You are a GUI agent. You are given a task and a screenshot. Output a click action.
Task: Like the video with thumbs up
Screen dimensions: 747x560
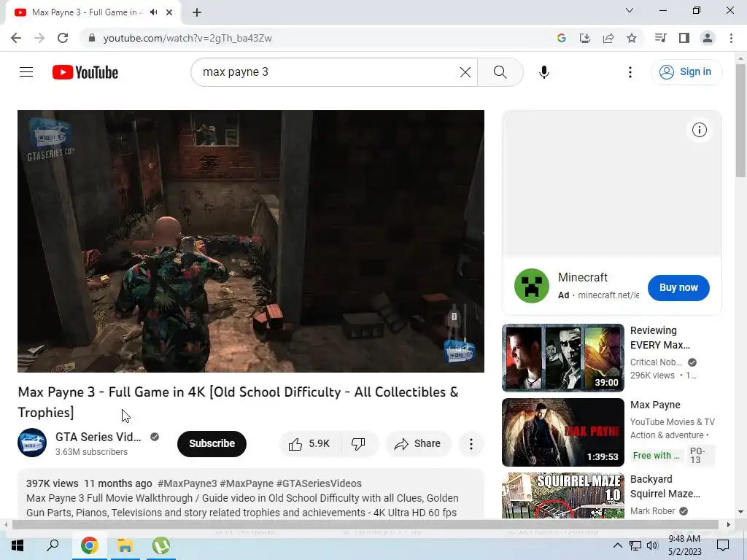309,444
